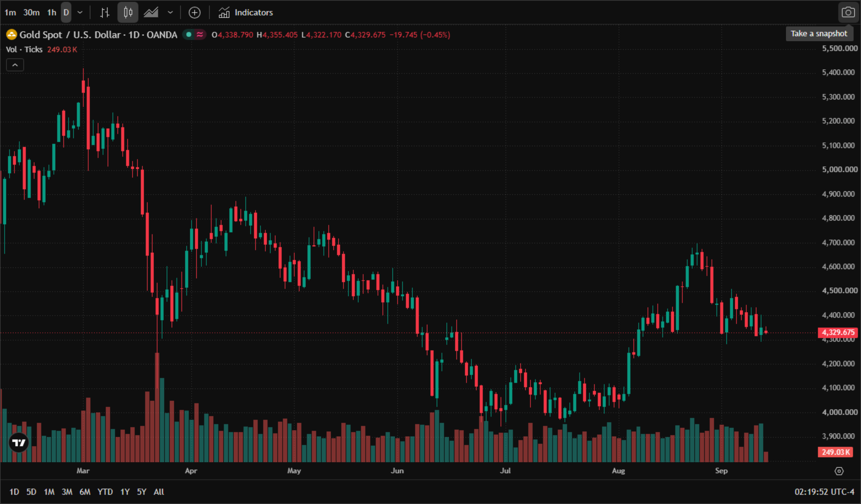Click the TradingView logo badge
The width and height of the screenshot is (861, 504).
(19, 443)
